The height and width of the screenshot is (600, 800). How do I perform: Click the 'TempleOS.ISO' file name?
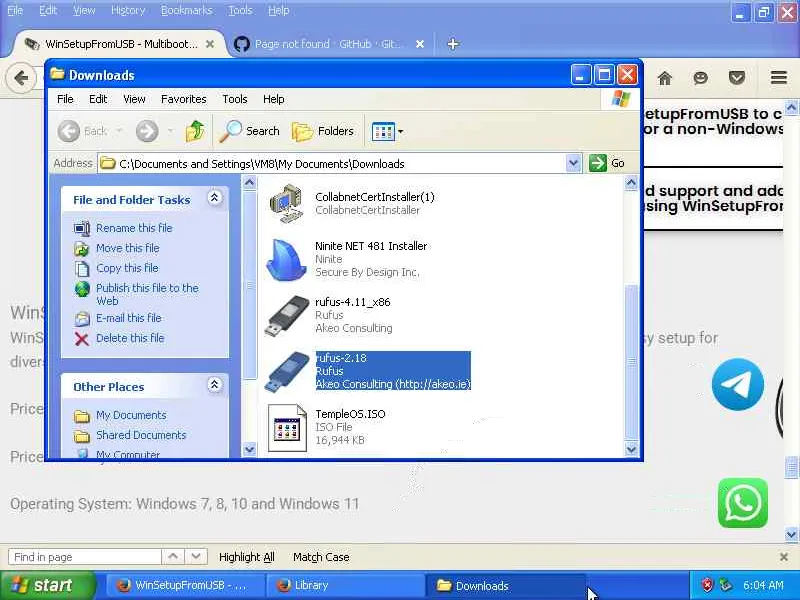pos(350,414)
